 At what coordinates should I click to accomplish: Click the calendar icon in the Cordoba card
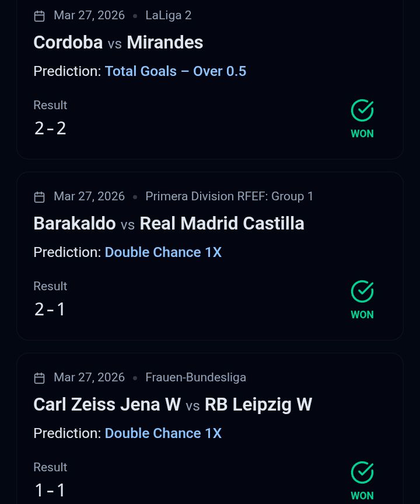coord(40,16)
